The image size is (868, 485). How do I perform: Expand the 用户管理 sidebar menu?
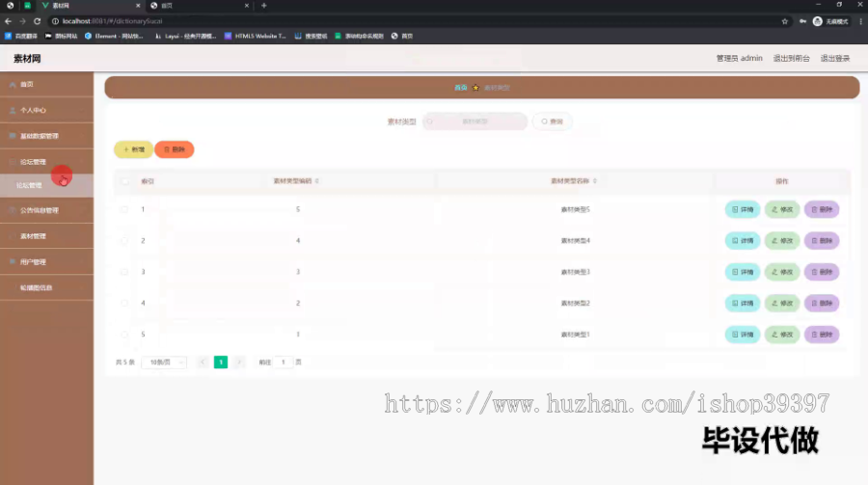coord(46,262)
